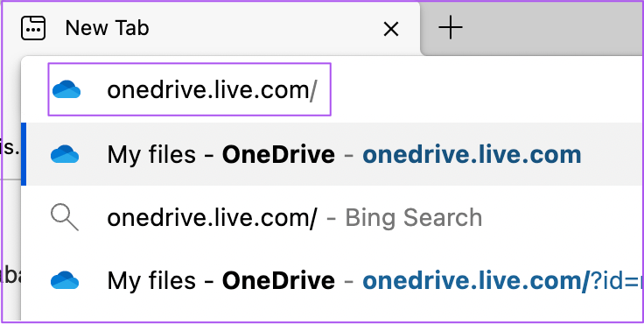This screenshot has width=644, height=324.
Task: Open My files suggestion with ?id= URL
Action: [x=332, y=281]
